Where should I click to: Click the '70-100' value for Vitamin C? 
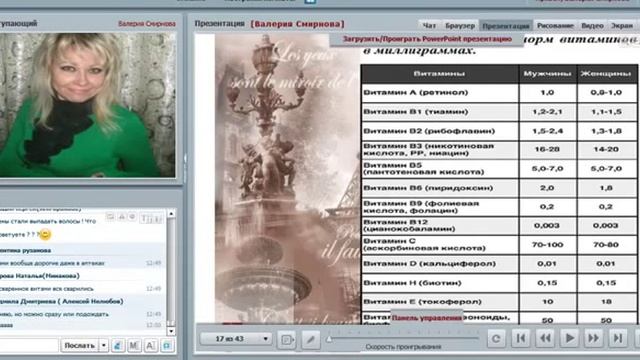(547, 245)
